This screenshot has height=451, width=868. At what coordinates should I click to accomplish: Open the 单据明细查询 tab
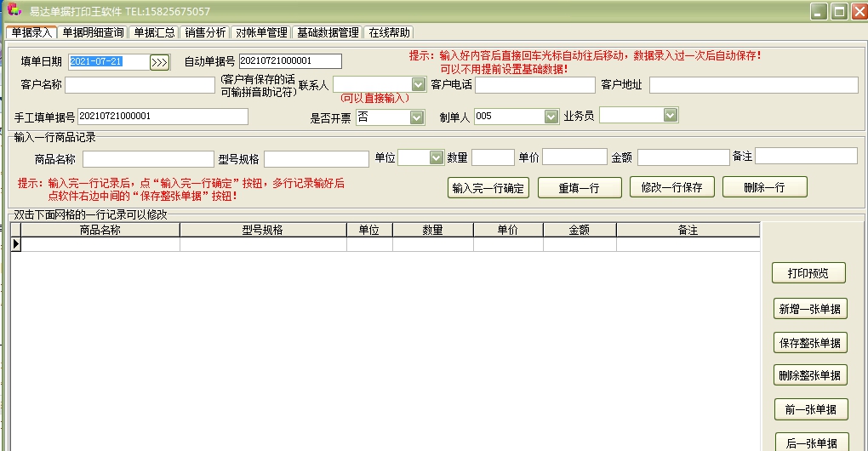pyautogui.click(x=93, y=32)
